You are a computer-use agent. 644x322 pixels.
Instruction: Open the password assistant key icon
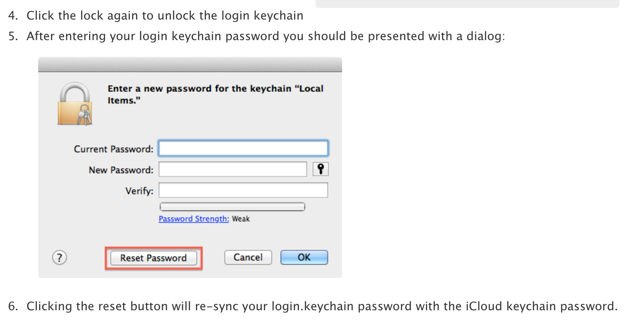[x=321, y=169]
